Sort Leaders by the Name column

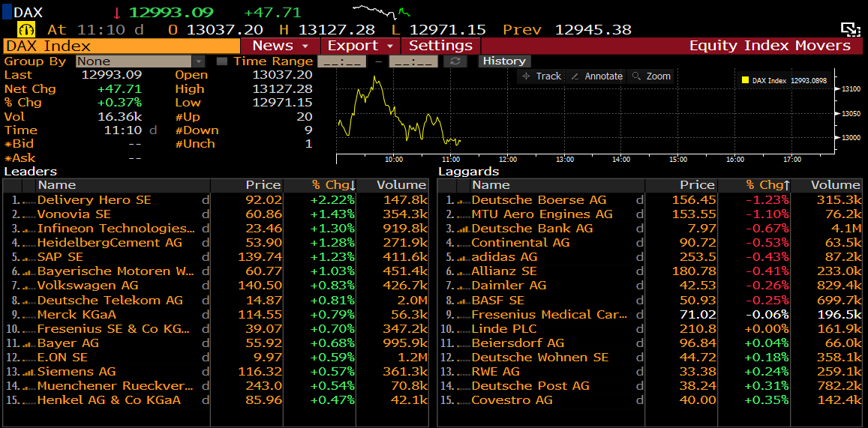click(123, 186)
